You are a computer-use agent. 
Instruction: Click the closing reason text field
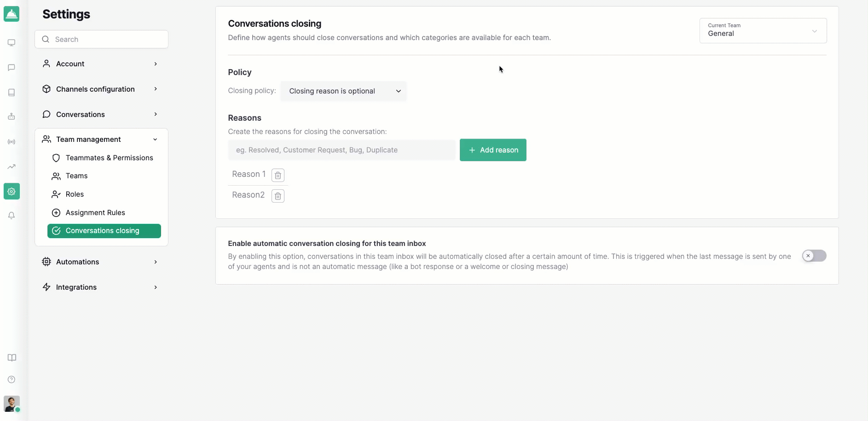click(341, 150)
